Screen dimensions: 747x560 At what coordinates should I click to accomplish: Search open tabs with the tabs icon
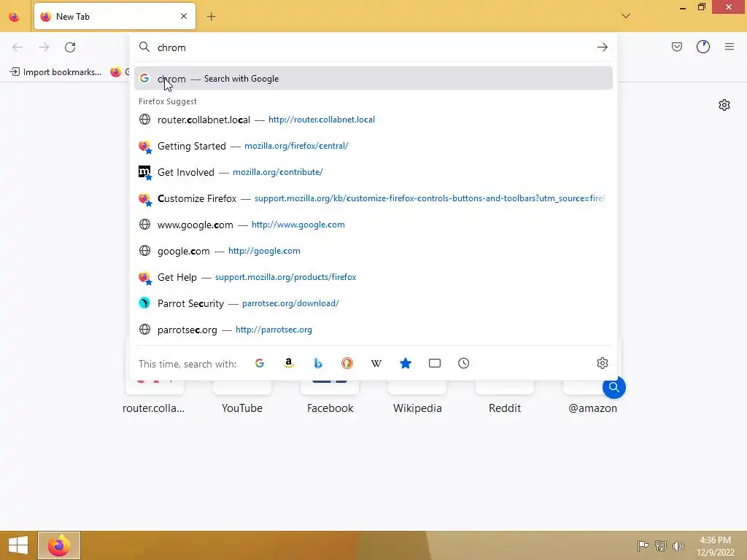pyautogui.click(x=435, y=363)
